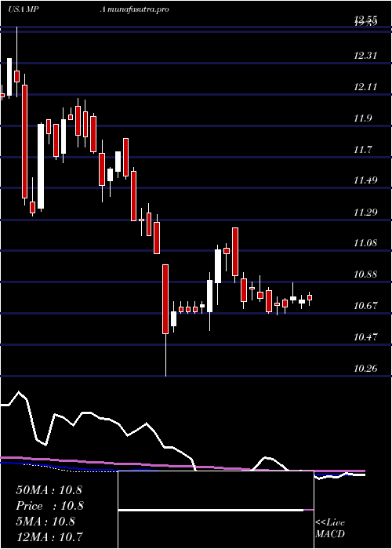The image size is (392, 549).
Task: Click the '<<Live MACD' label
Action: point(330,529)
